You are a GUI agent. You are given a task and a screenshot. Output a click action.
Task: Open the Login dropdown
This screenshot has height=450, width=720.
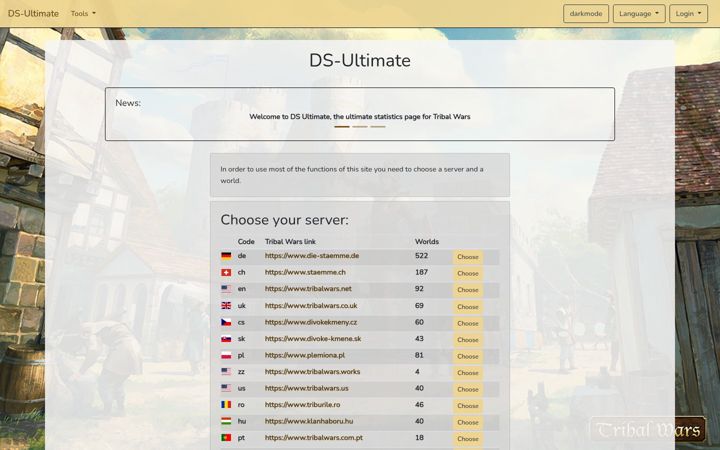688,14
